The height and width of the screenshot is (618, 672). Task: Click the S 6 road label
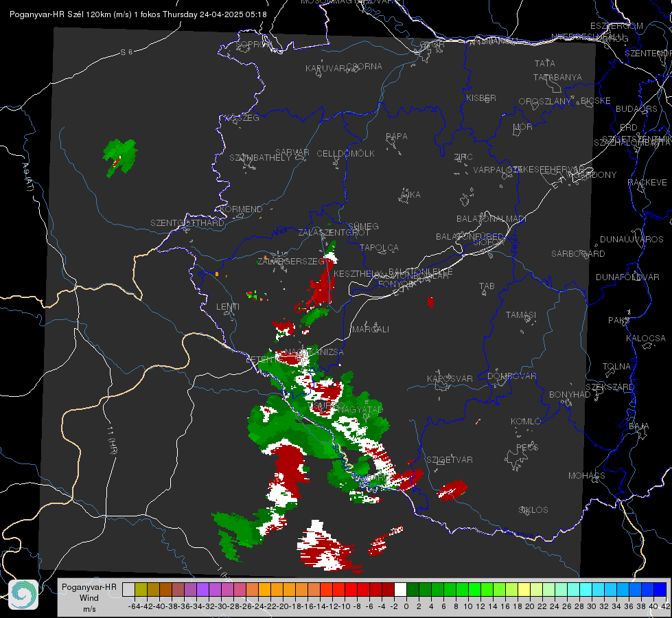pyautogui.click(x=126, y=52)
